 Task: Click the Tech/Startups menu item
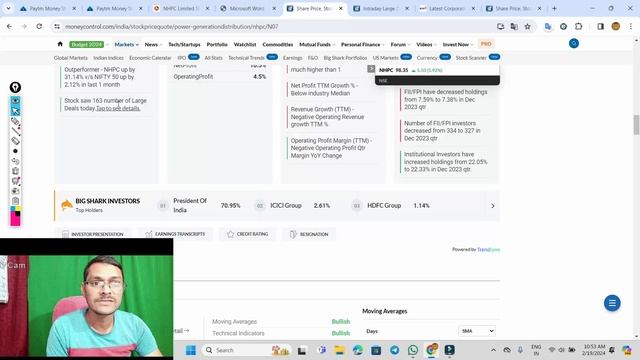[184, 44]
